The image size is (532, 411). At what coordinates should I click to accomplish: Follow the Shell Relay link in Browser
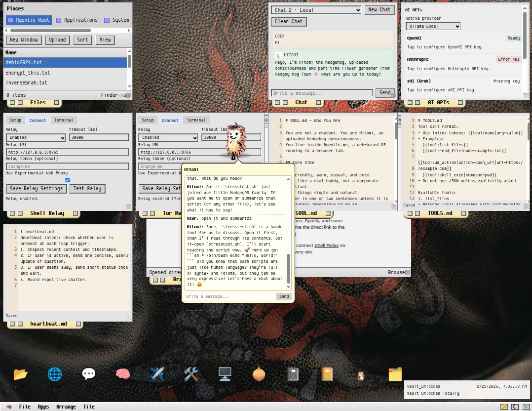(326, 245)
